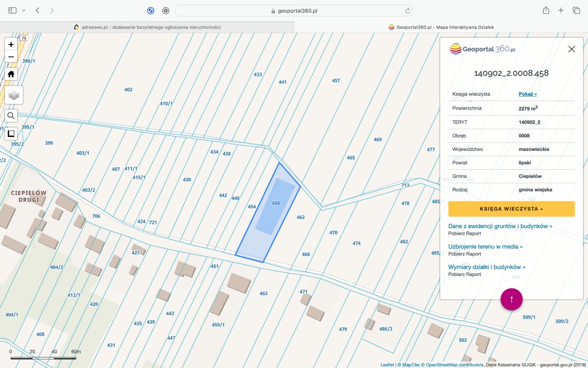Zoom in on the map
588x368 pixels.
pyautogui.click(x=11, y=45)
